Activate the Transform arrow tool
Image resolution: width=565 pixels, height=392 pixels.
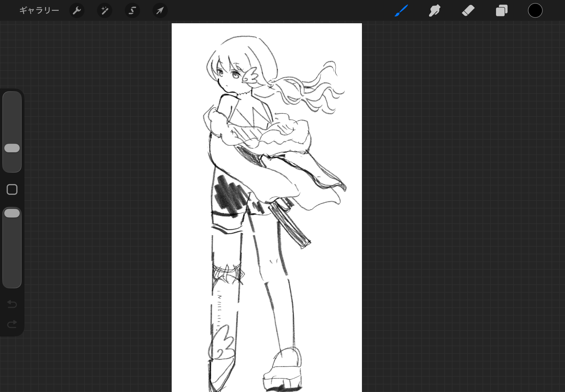(160, 11)
